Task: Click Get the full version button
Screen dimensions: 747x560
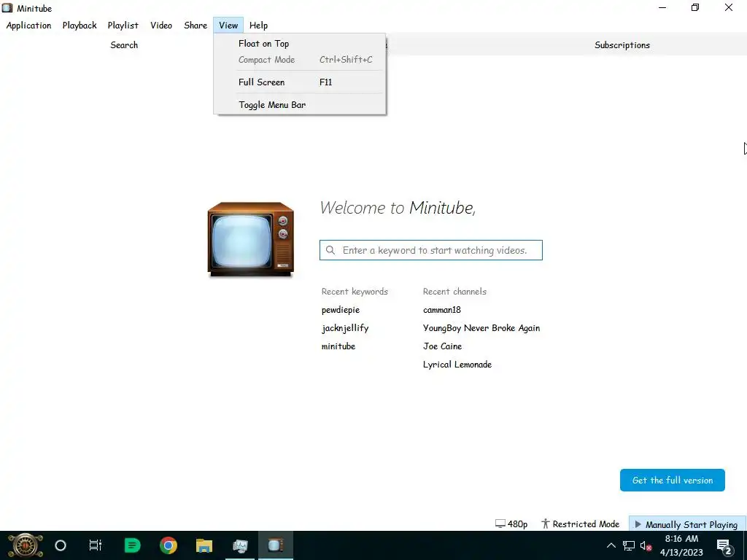Action: tap(672, 480)
